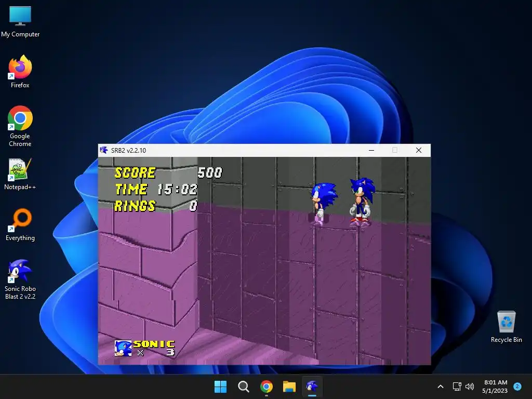
Task: Show hidden system tray icons
Action: coord(441,387)
